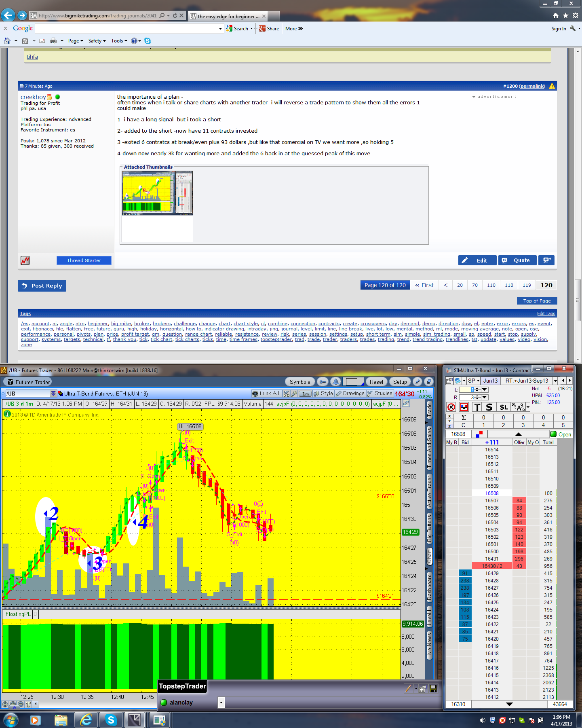
Task: Go back with the browser back arrow
Action: coord(8,15)
